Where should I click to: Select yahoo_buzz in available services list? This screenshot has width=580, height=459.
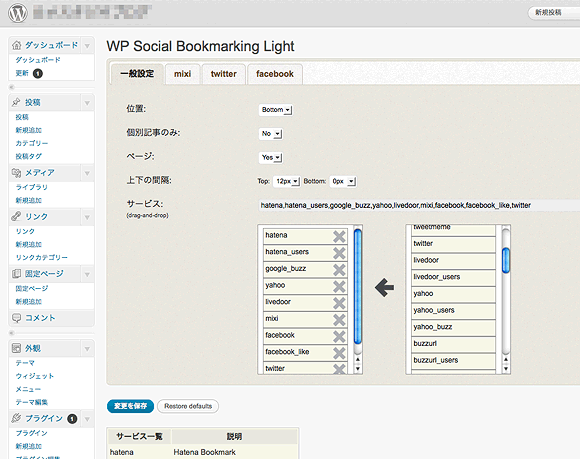coord(453,328)
